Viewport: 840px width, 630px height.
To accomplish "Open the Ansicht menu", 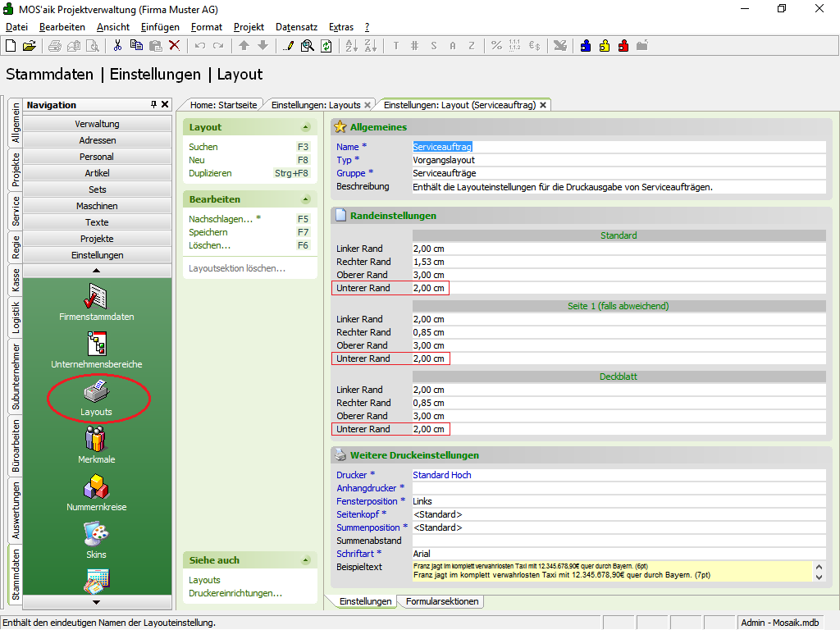I will click(113, 27).
